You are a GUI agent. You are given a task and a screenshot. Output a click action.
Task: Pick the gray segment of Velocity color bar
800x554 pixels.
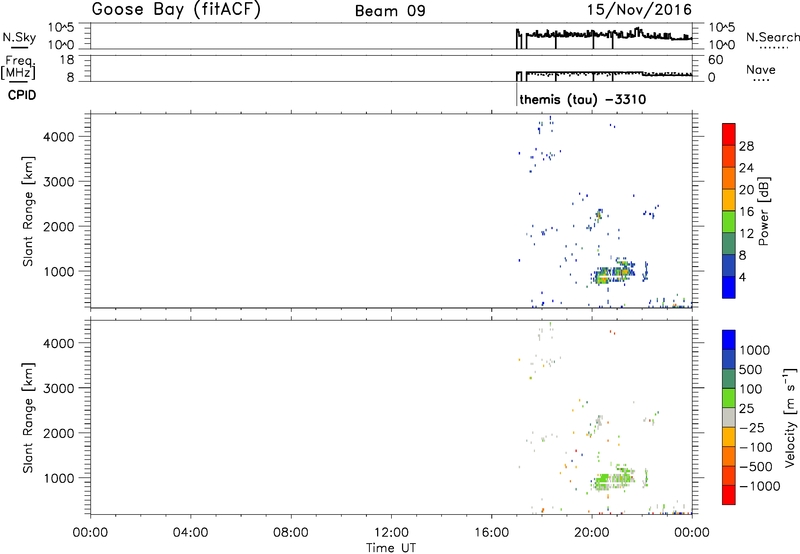tap(729, 417)
